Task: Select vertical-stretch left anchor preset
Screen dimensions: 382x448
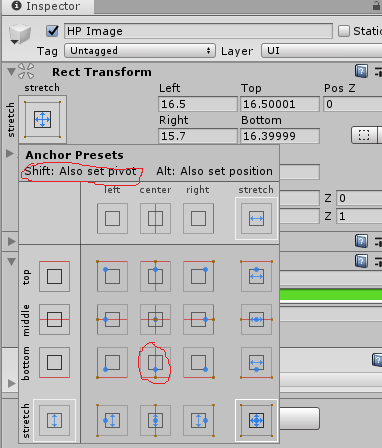Action: [112, 421]
